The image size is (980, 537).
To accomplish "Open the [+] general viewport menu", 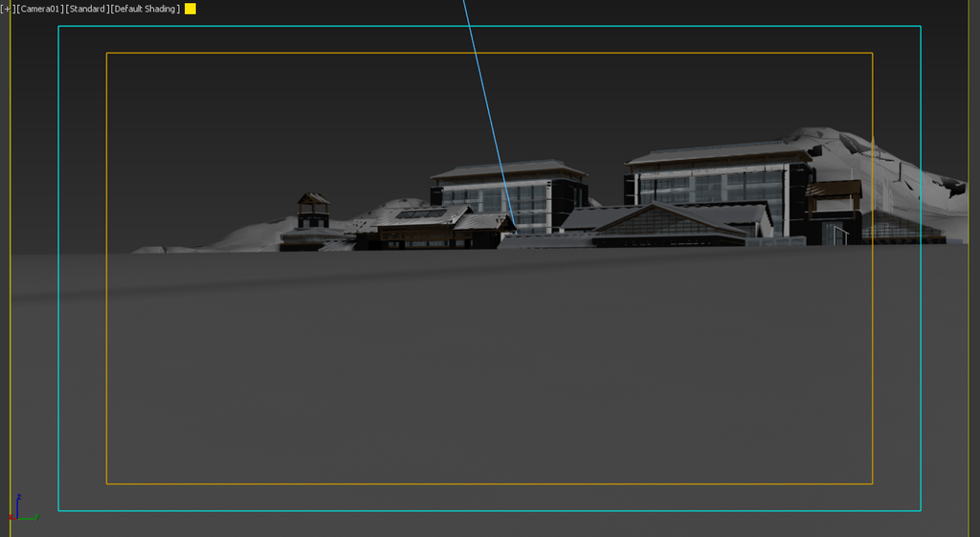I will point(7,9).
